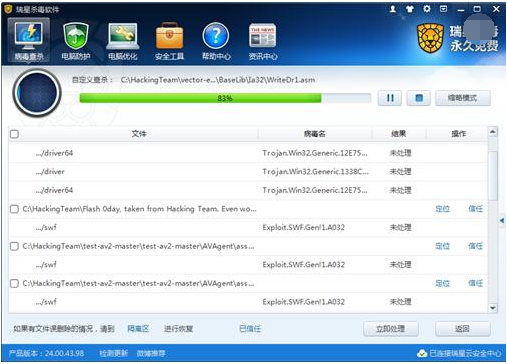Click the skin shirt icon in title bar
The image size is (507, 364).
[x=410, y=9]
